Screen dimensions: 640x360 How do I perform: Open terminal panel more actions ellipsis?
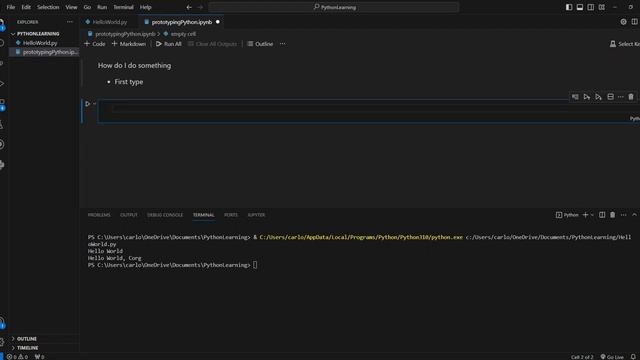coord(623,215)
